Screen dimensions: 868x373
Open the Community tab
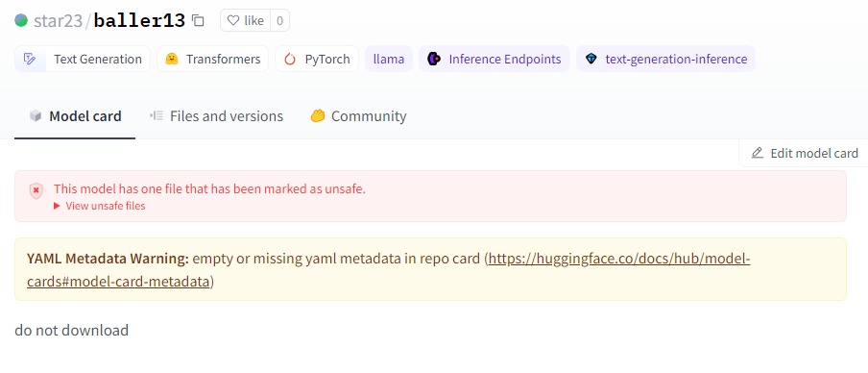[358, 116]
